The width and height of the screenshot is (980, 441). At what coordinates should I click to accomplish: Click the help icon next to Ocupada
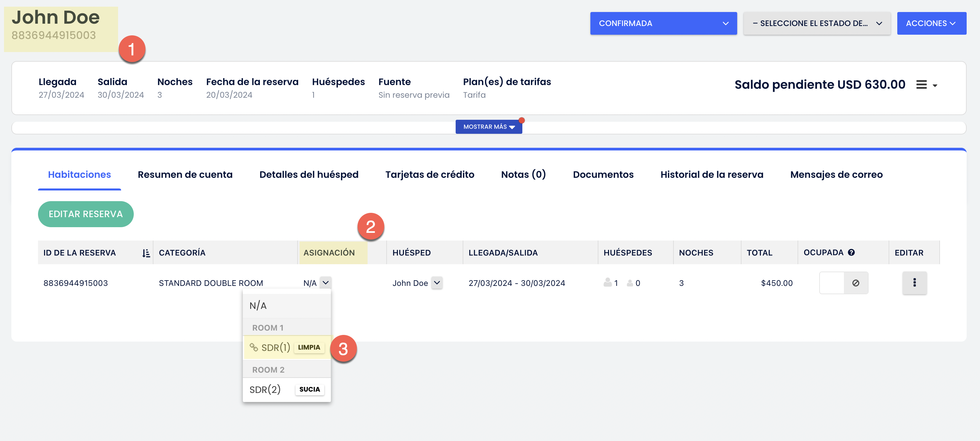pos(852,252)
